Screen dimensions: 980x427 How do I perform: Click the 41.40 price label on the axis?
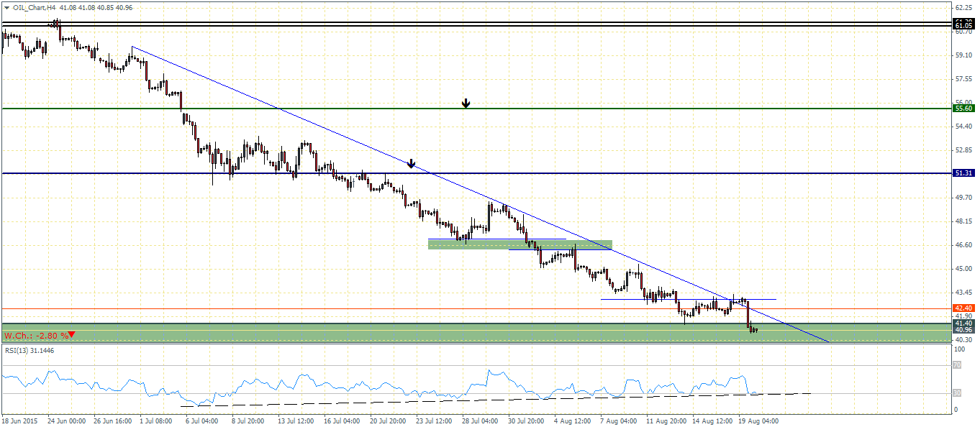(963, 323)
